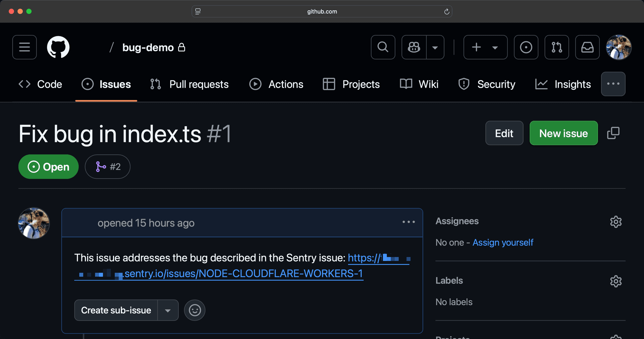Open the comment options kebab menu
This screenshot has width=644, height=339.
tap(408, 222)
